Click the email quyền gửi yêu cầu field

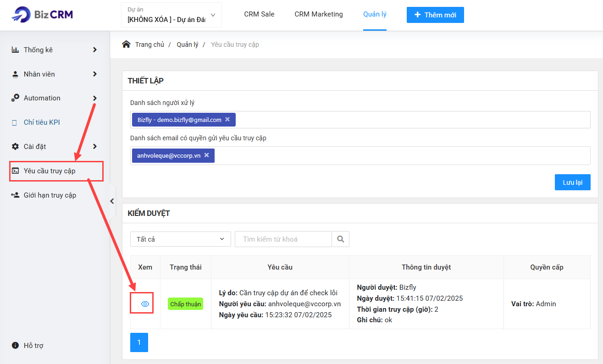(360, 155)
